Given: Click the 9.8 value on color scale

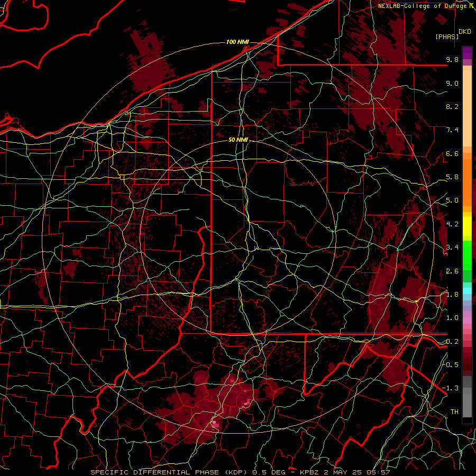Looking at the screenshot, I should point(452,59).
